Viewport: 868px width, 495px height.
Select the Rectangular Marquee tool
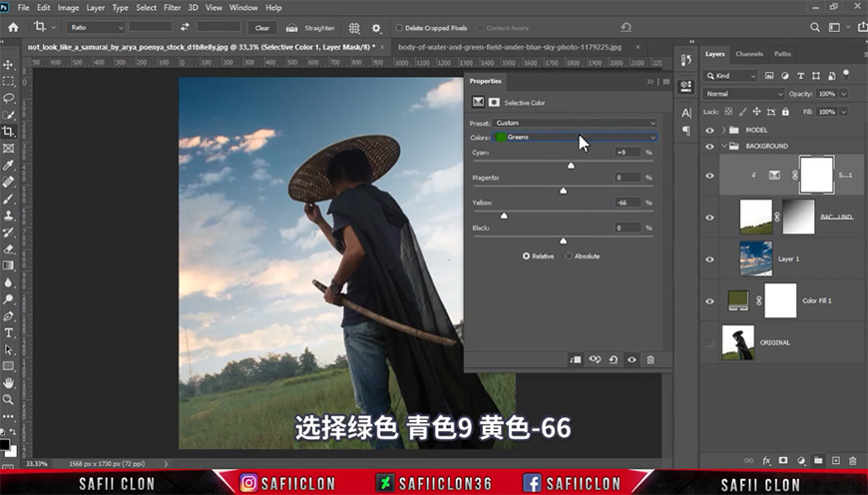(x=8, y=82)
